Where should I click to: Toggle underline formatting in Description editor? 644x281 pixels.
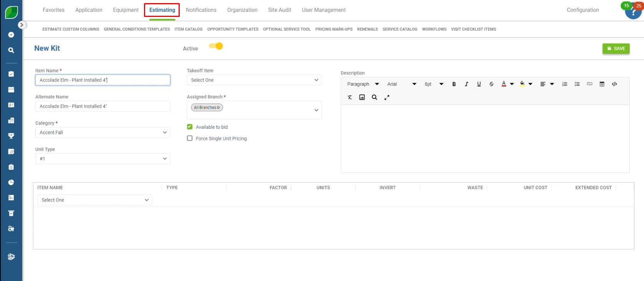point(479,84)
